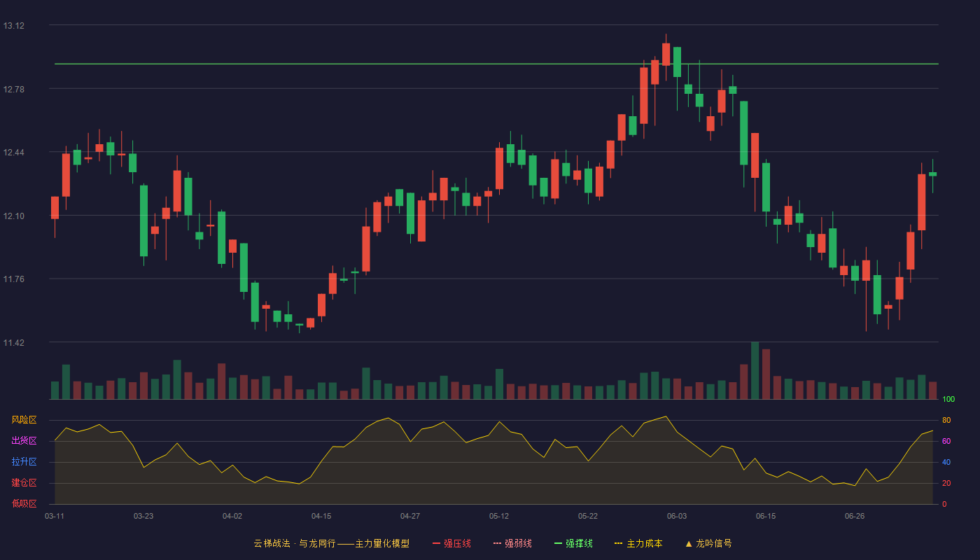The image size is (980, 560).
Task: Select the 06-03 date label
Action: click(677, 516)
